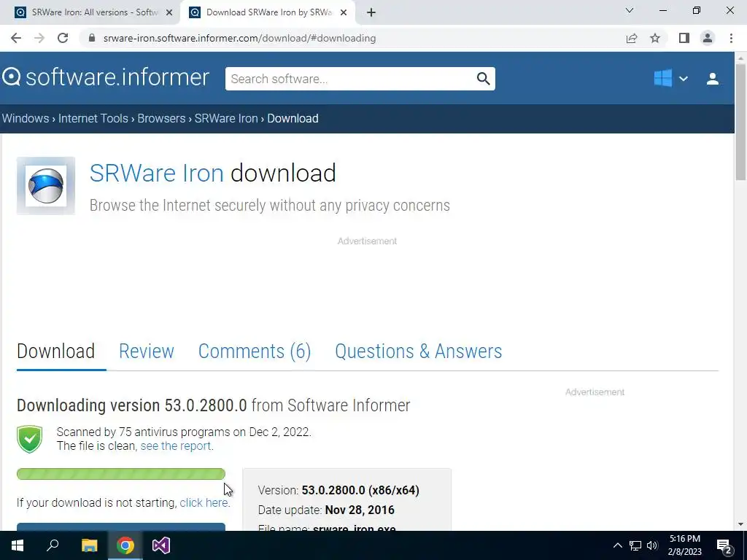Open the SRWare Iron title link
This screenshot has width=747, height=560.
click(x=157, y=173)
